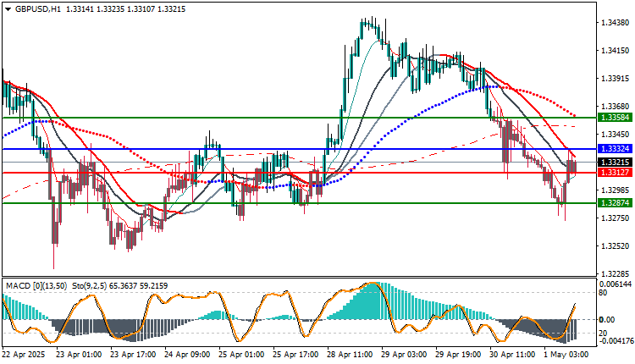Select the 1.34380 price scale value
Viewport: 635px width, 364px height.
[616, 23]
